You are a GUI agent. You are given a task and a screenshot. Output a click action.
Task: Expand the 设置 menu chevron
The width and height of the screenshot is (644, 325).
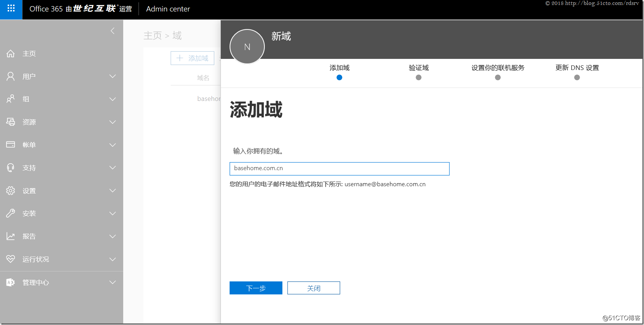[x=112, y=190]
